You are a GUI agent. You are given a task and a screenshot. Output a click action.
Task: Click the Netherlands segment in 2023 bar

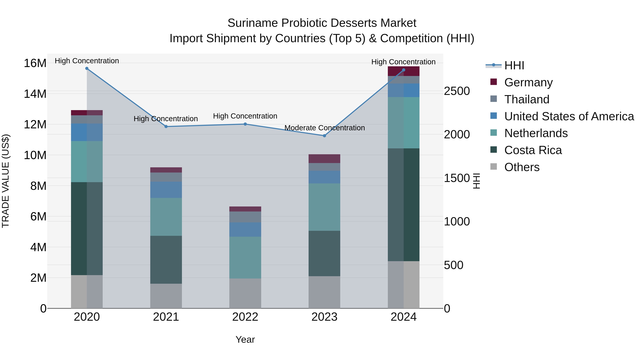click(x=325, y=207)
